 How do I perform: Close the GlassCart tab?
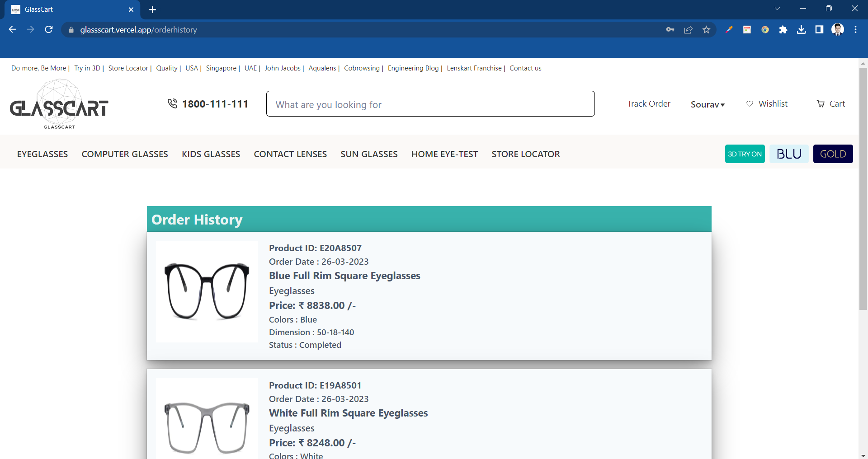click(131, 9)
